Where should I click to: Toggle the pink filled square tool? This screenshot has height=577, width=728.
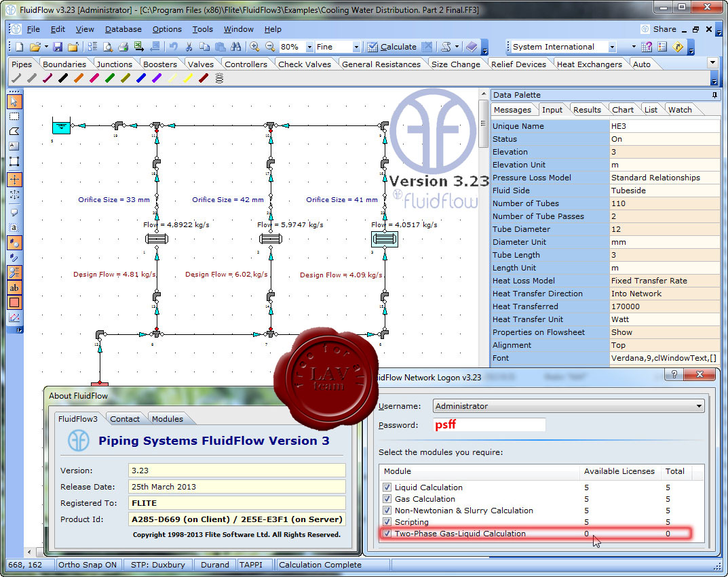(14, 302)
